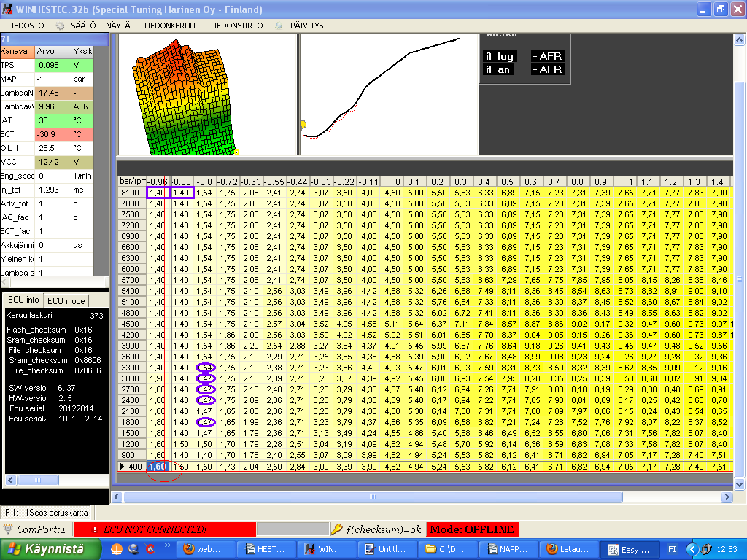Open the NÄYTÄ menu
The width and height of the screenshot is (747, 560).
click(118, 26)
